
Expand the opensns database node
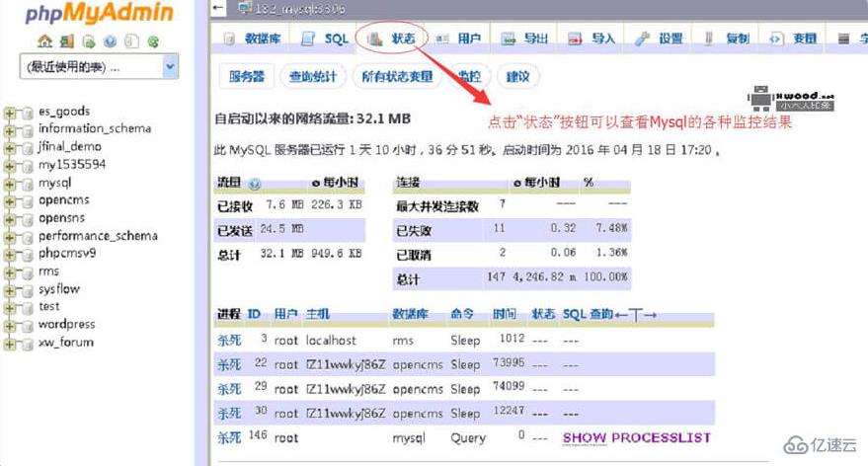pyautogui.click(x=10, y=220)
